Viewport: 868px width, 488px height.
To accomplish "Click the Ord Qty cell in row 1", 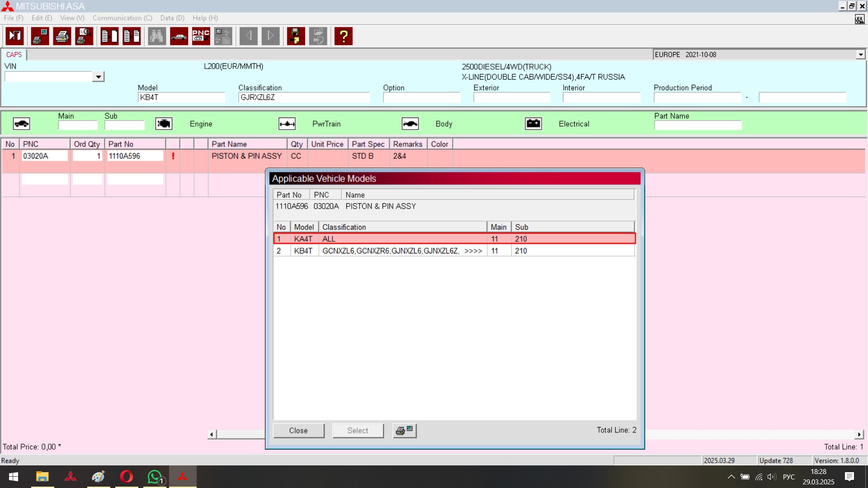I will pos(88,156).
